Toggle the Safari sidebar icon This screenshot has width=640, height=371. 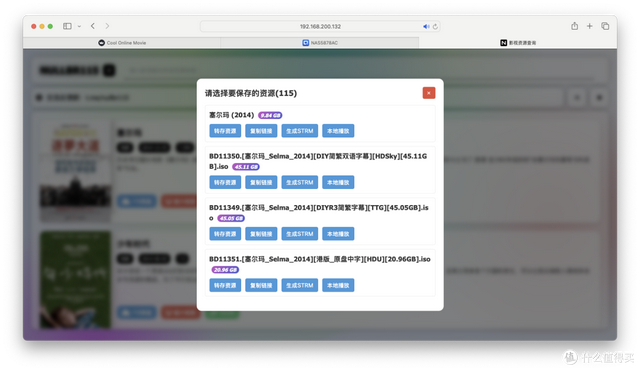pos(67,26)
